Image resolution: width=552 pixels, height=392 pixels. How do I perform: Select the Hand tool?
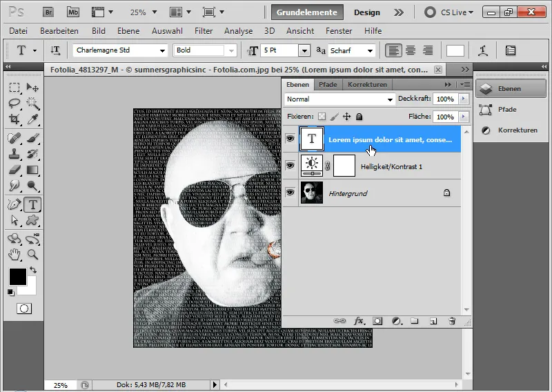click(x=14, y=254)
